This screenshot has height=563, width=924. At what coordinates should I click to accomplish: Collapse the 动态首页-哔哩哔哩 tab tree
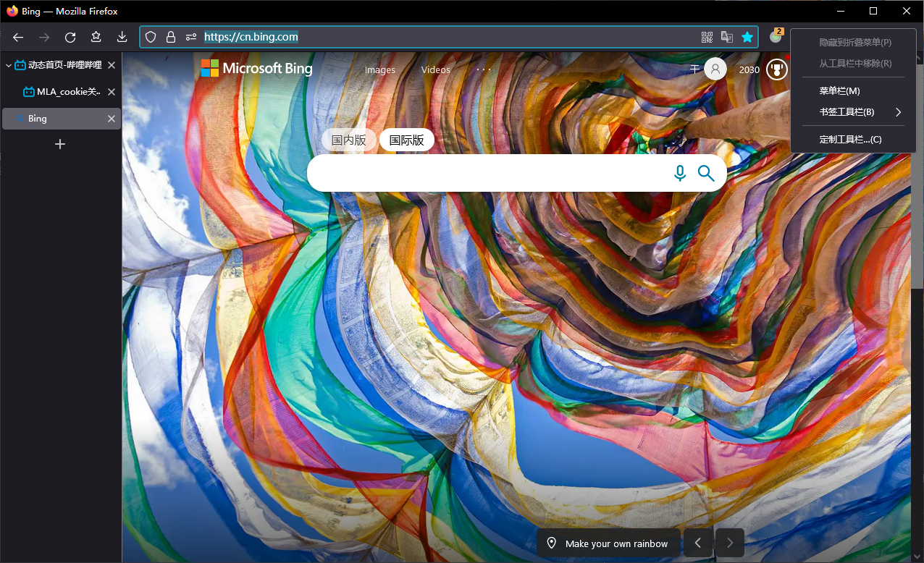8,66
